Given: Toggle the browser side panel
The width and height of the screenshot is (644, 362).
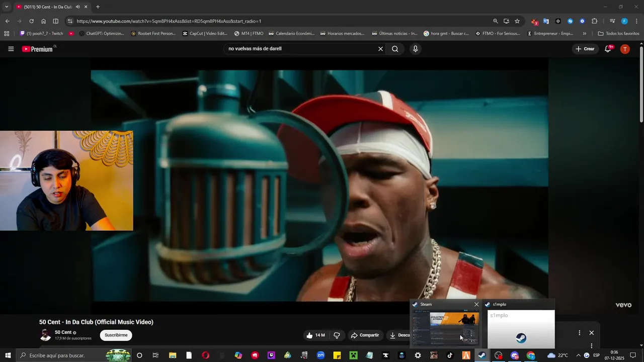Looking at the screenshot, I should 55,21.
